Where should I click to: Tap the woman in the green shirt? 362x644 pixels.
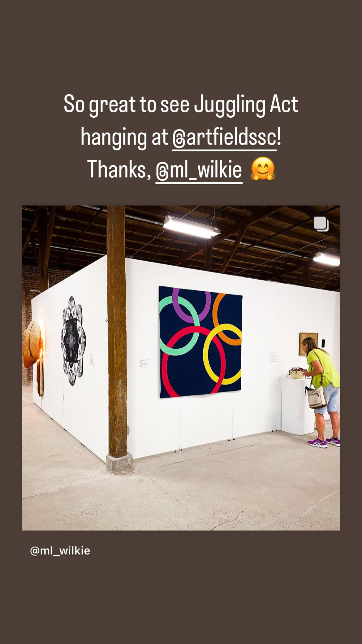coord(321,392)
